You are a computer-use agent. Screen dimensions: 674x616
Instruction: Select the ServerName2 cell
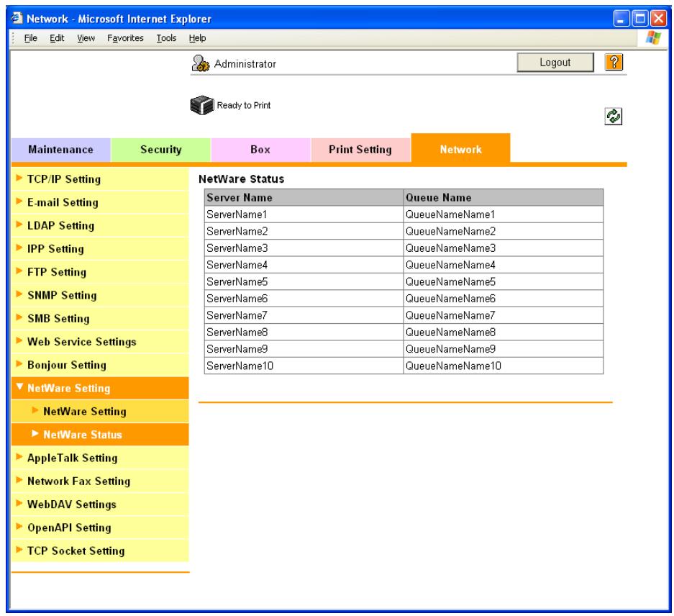point(304,231)
